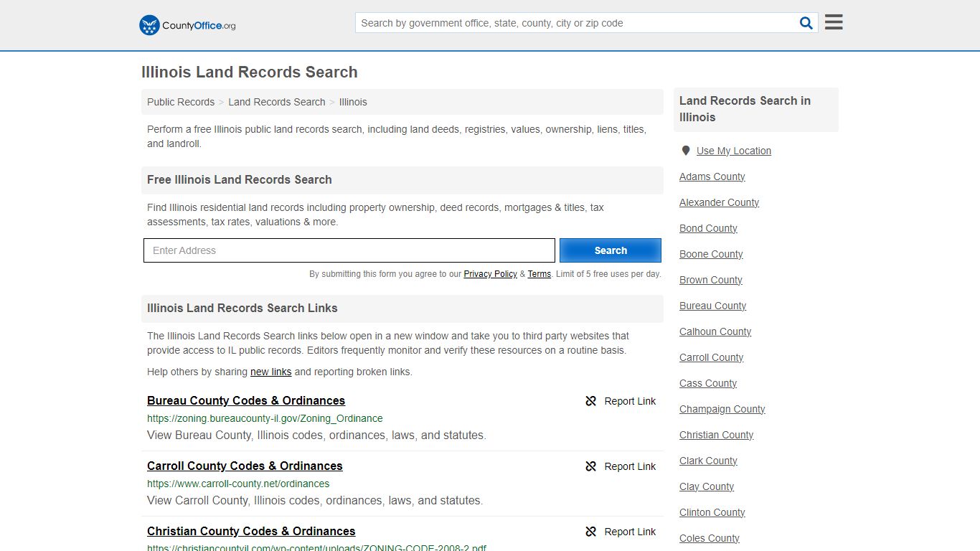Select Carroll County in sidebar
980x551 pixels.
click(711, 357)
